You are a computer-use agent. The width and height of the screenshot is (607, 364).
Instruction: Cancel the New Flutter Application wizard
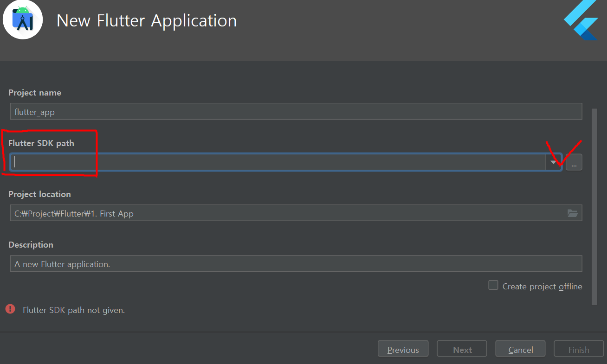point(520,349)
